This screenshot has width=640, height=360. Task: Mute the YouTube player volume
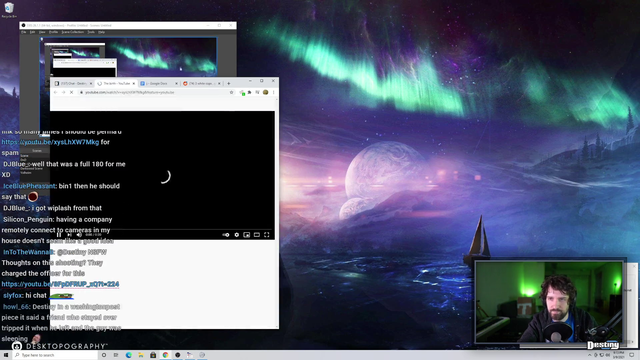click(79, 235)
